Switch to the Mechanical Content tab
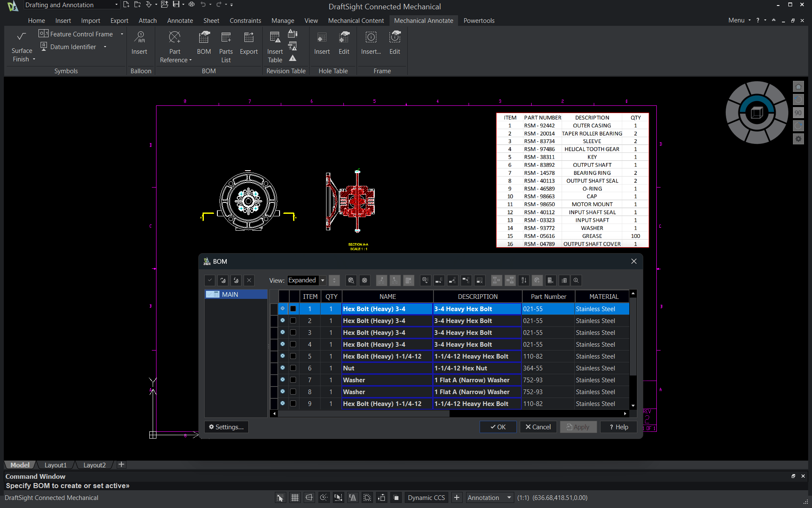812x508 pixels. [356, 20]
